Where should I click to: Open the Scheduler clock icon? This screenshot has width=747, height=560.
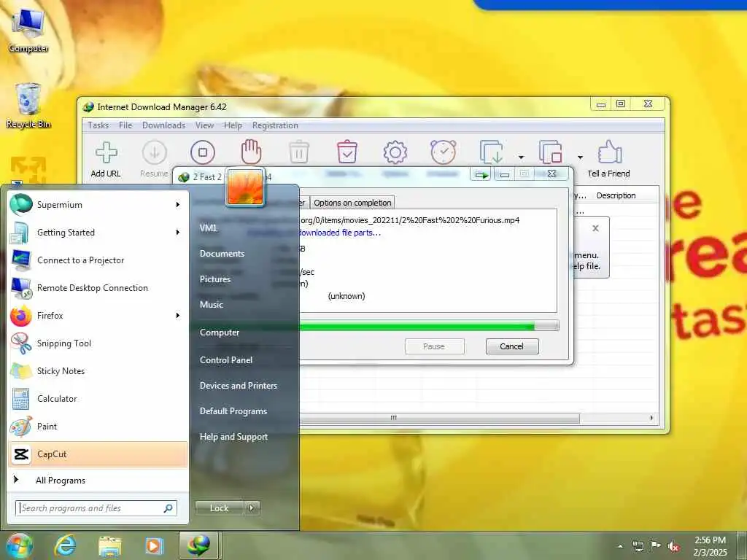tap(443, 152)
